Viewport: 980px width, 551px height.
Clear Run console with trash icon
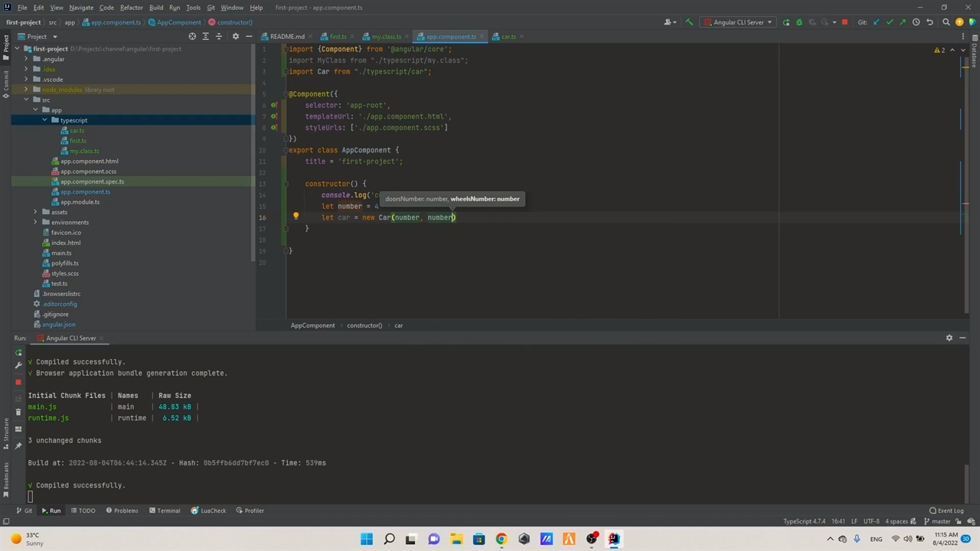click(18, 412)
